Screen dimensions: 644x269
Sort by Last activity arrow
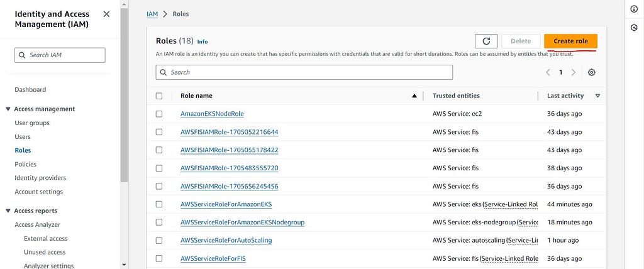597,96
